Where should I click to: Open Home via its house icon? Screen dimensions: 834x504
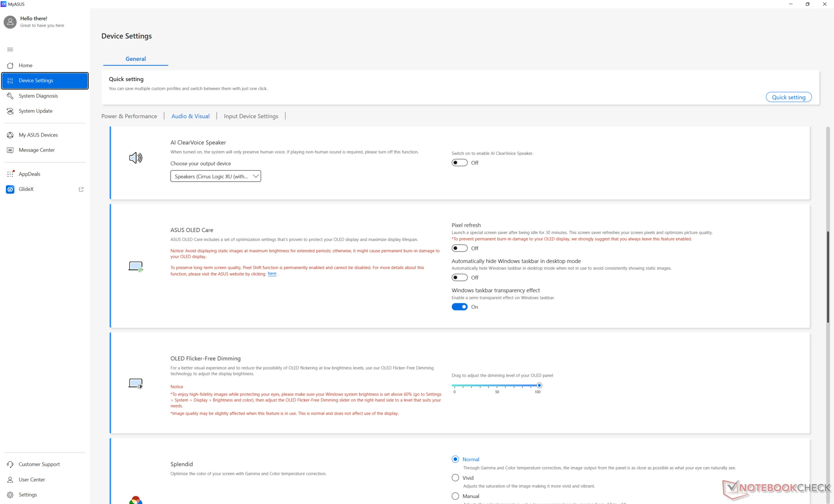click(x=10, y=65)
